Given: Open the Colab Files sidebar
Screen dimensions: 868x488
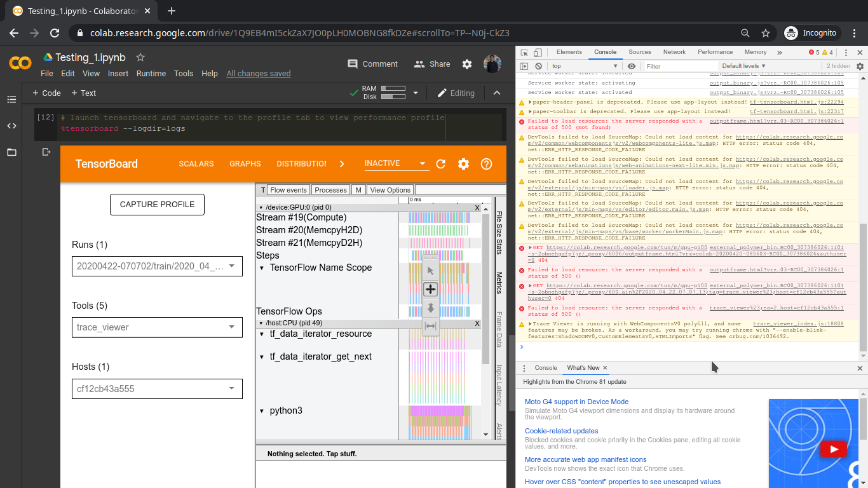Looking at the screenshot, I should tap(11, 152).
